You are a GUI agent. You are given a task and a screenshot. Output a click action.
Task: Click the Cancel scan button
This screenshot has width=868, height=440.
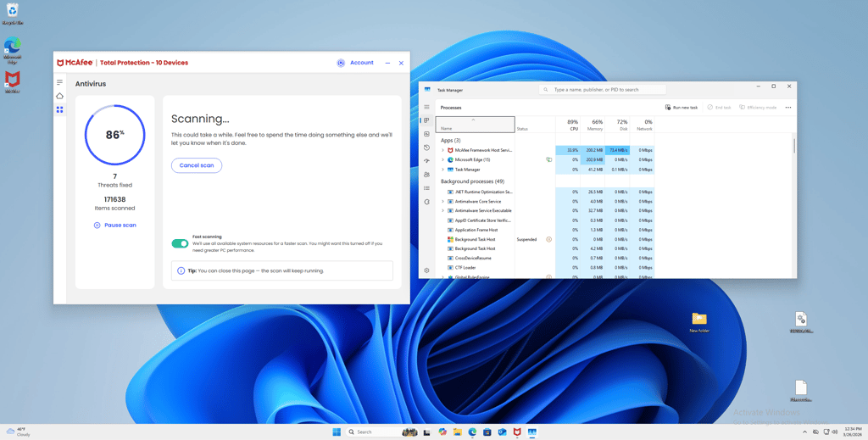(197, 165)
